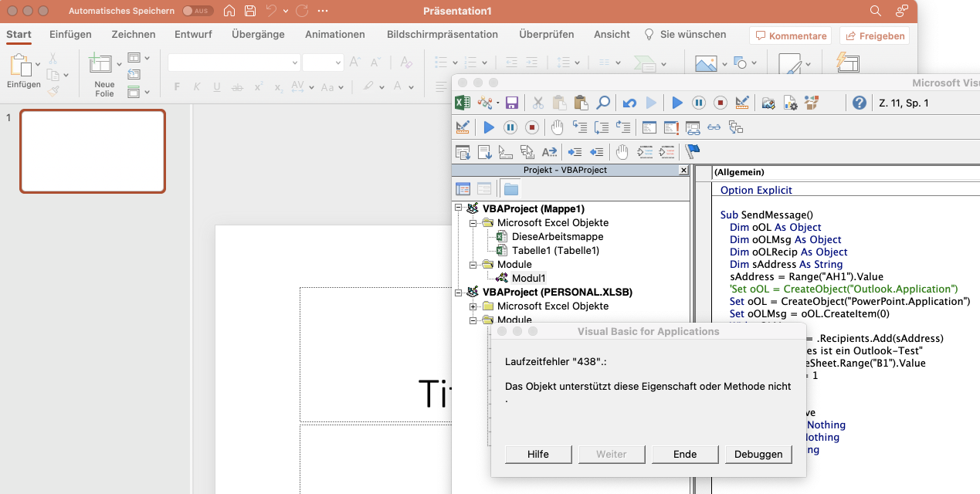Open the Übergänge ribbon tab
This screenshot has width=980, height=494.
tap(258, 34)
